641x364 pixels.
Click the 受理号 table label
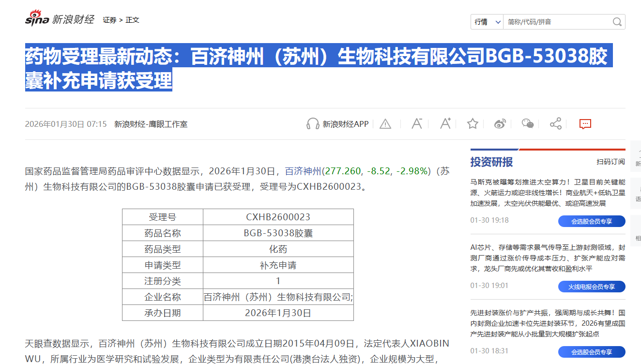tap(163, 217)
